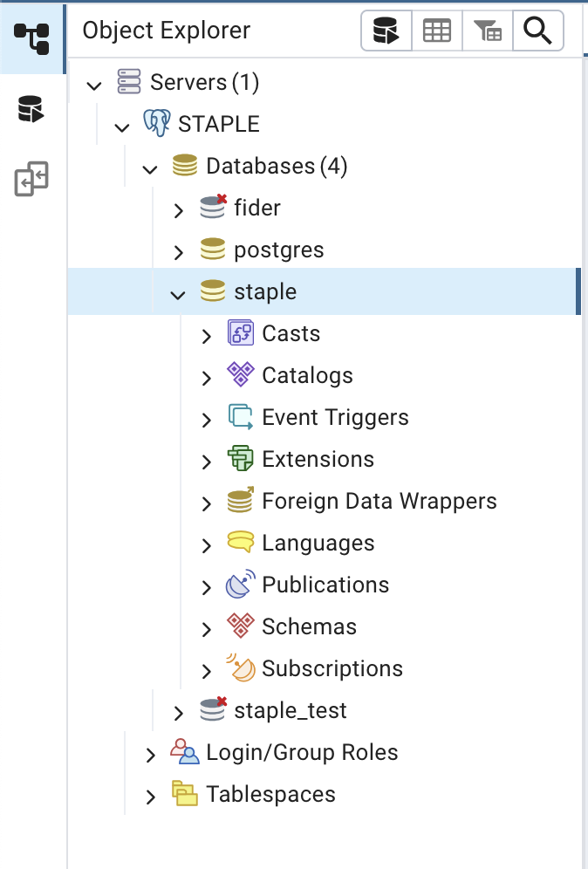Expand the Tablespaces node
The image size is (588, 869).
(x=151, y=797)
